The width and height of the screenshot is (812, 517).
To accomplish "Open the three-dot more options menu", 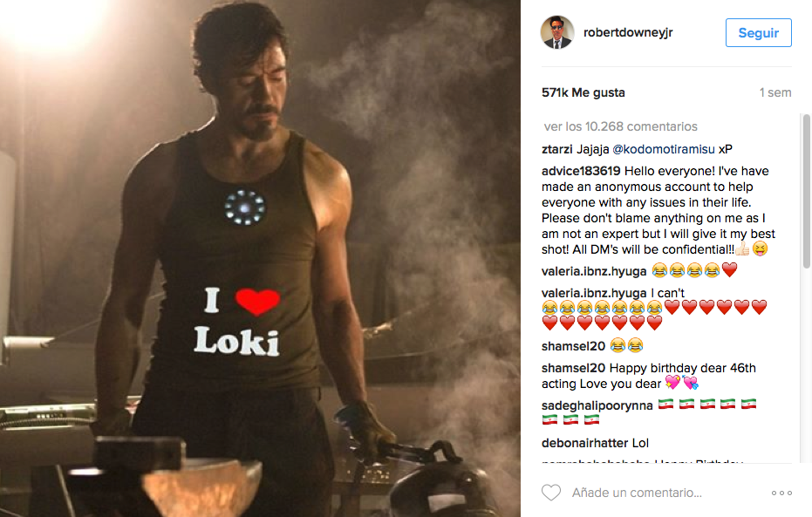I will coord(781,493).
